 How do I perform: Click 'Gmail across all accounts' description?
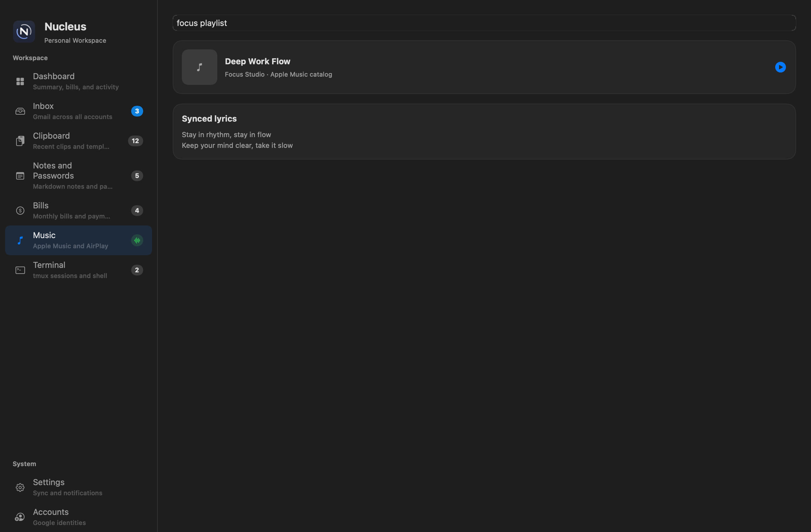click(x=73, y=117)
